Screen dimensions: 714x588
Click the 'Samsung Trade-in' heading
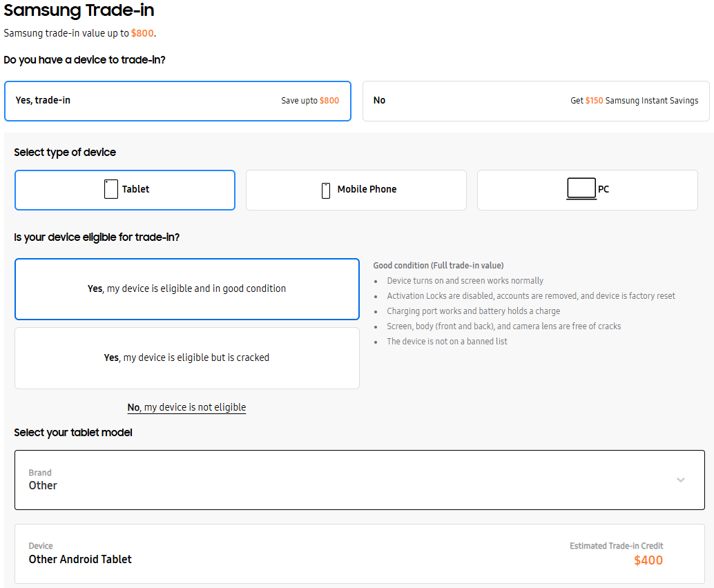tap(79, 10)
